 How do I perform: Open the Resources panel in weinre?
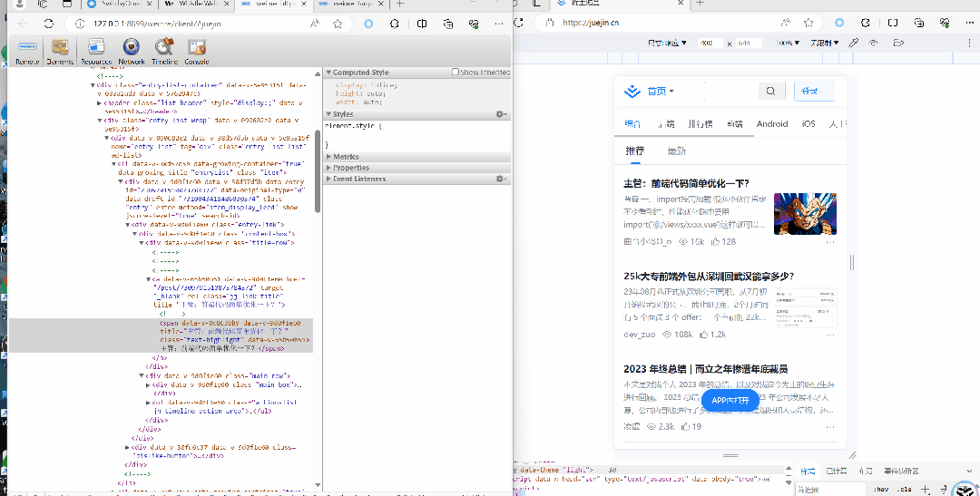[x=96, y=51]
